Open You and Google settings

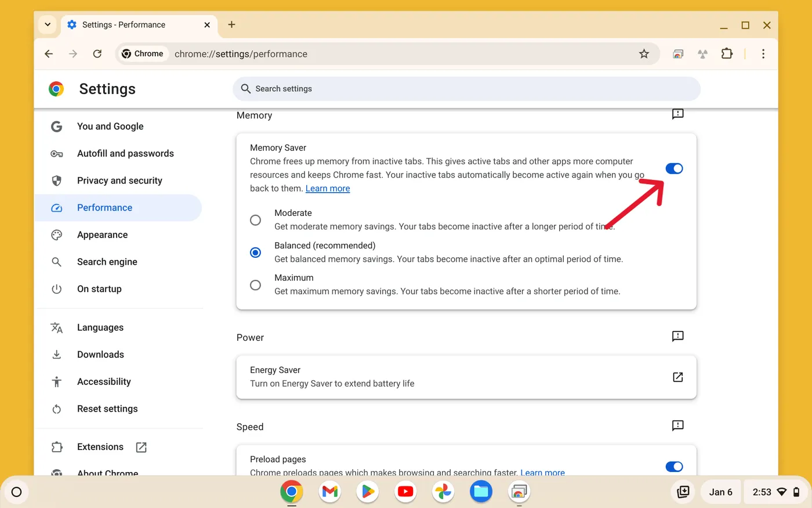[x=118, y=127]
